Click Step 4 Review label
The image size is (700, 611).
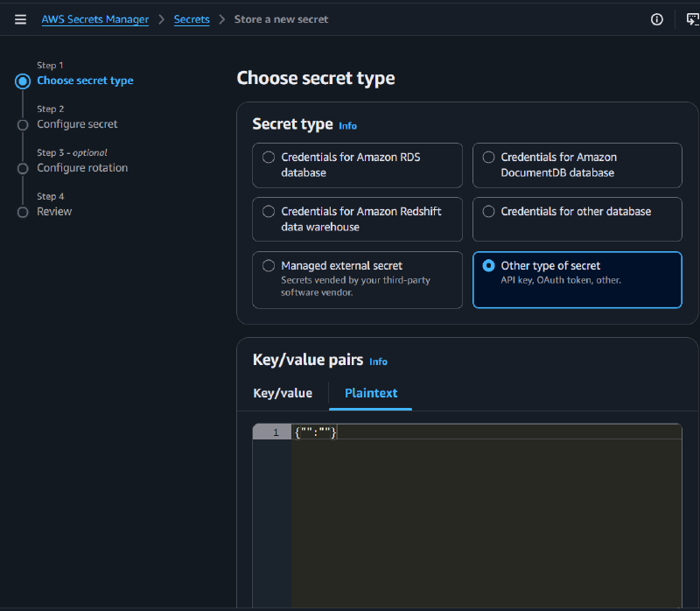[x=54, y=212]
